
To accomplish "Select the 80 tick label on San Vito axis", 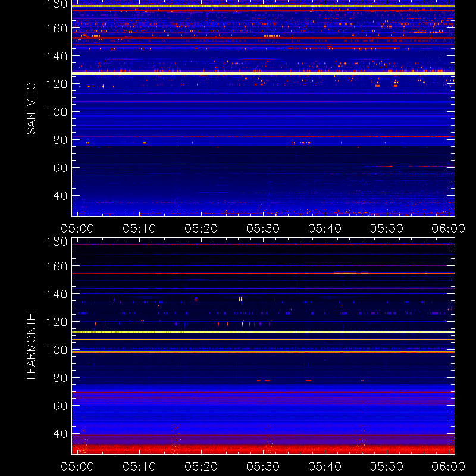I will pyautogui.click(x=61, y=140).
